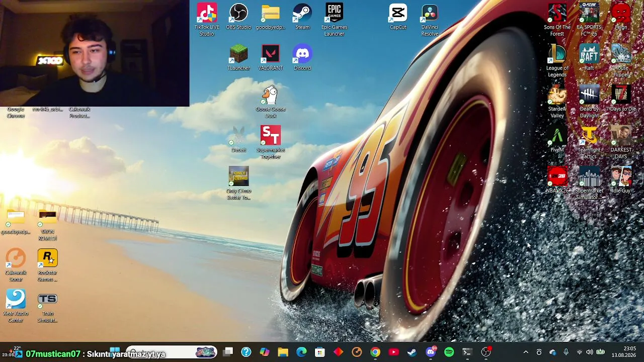Select the Only Climb Better Together icon
This screenshot has height=362, width=644.
point(238,184)
